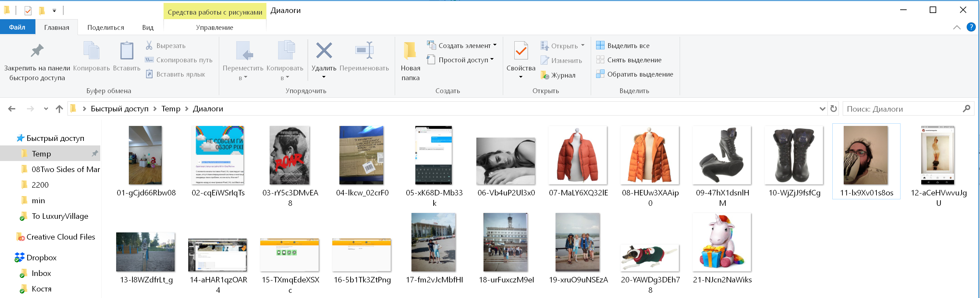Click Temp in the address path

point(171,109)
